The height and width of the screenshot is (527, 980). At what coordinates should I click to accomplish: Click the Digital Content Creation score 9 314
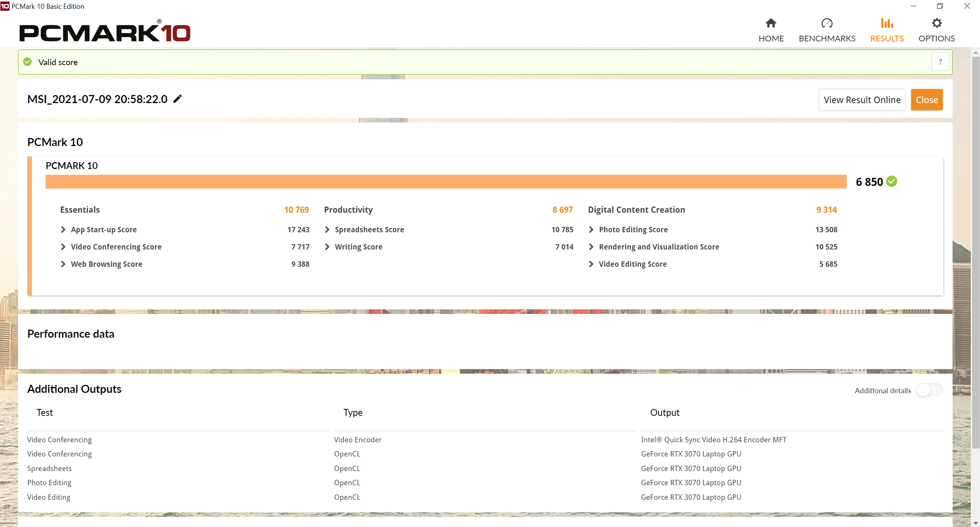(827, 210)
